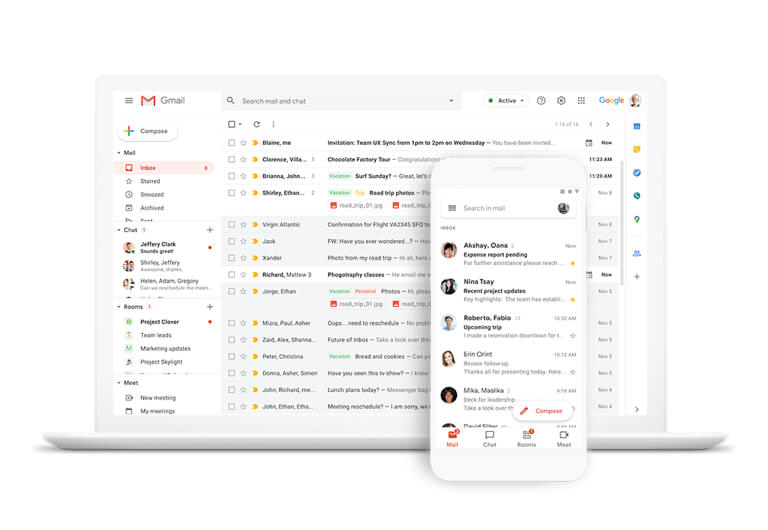Image resolution: width=768 pixels, height=530 pixels.
Task: Click the Compose button in the sidebar
Action: point(147,131)
